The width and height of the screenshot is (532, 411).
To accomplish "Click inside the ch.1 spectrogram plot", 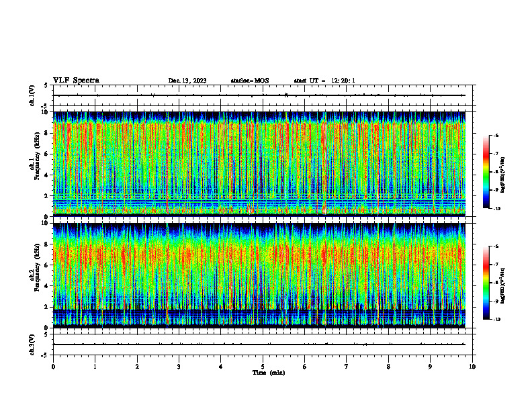I will [259, 164].
